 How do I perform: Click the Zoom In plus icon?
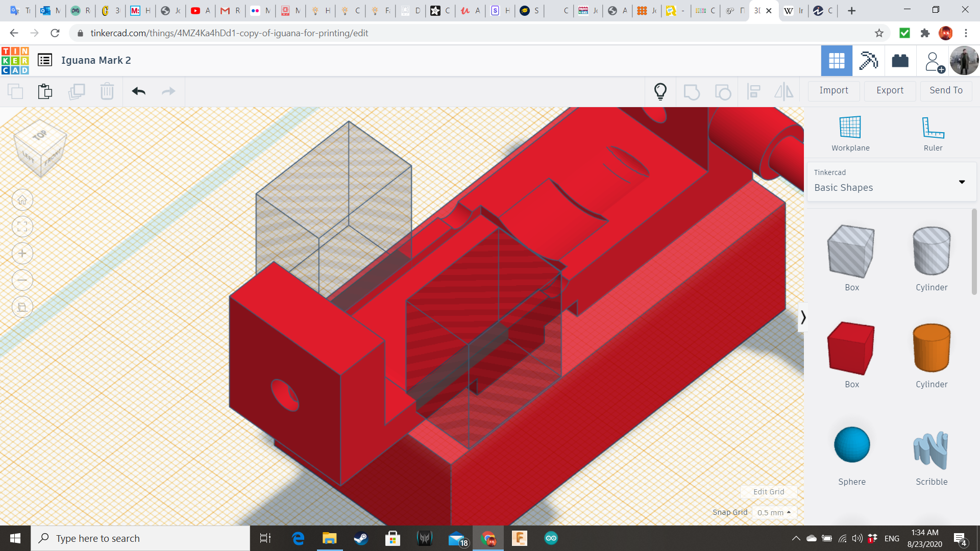point(22,254)
